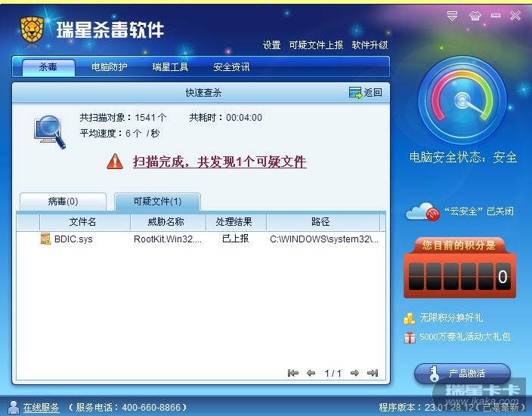Open 可疑文件上报 suspicious file report
532x416 pixels.
pos(316,45)
